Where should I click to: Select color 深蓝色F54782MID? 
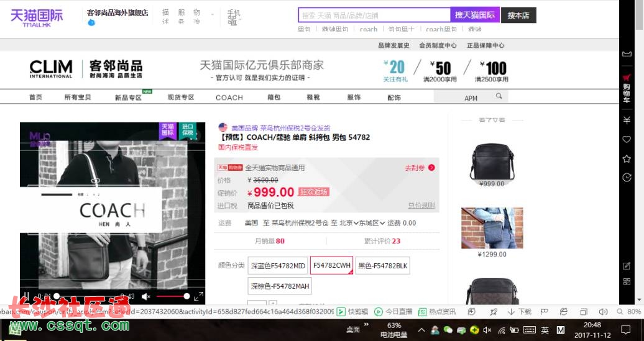click(278, 266)
